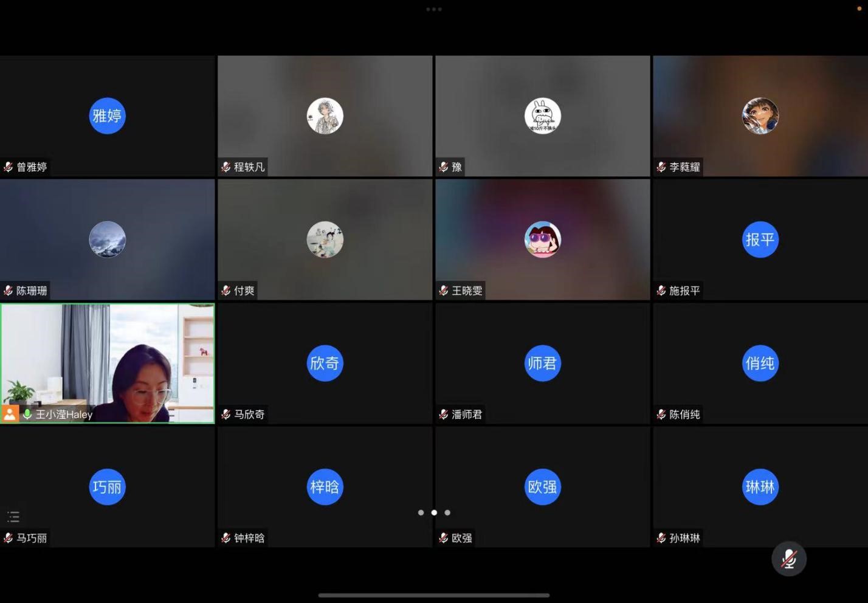Go to the third page dot indicator
Viewport: 868px width, 603px height.
point(447,512)
